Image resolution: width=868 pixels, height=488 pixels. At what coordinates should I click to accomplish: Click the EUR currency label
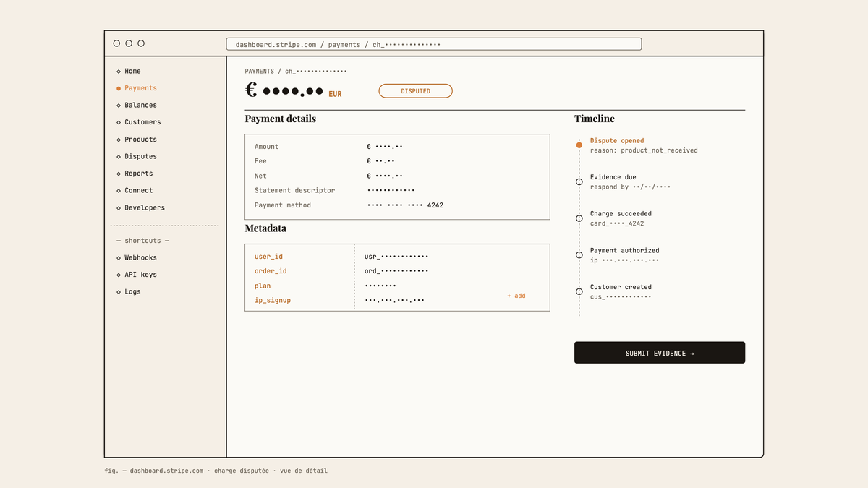[x=335, y=94]
